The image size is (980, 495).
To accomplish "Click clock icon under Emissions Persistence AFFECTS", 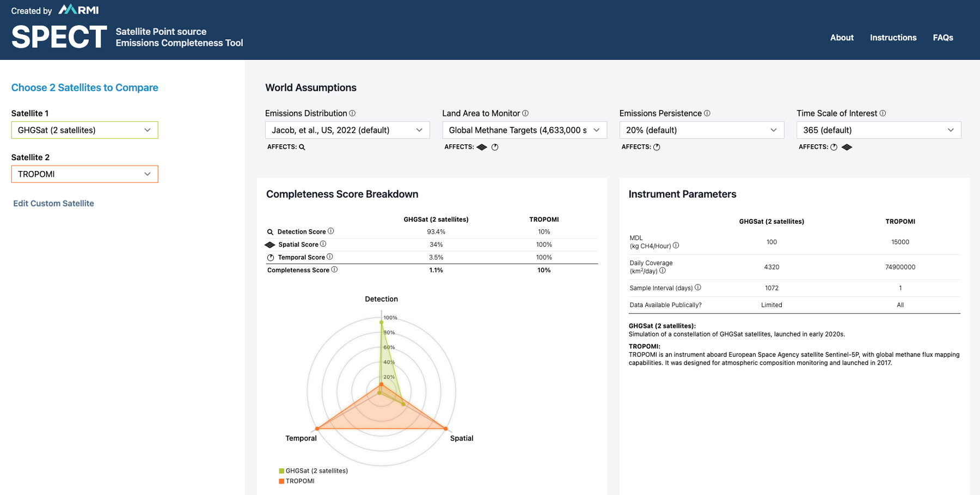I will [657, 147].
